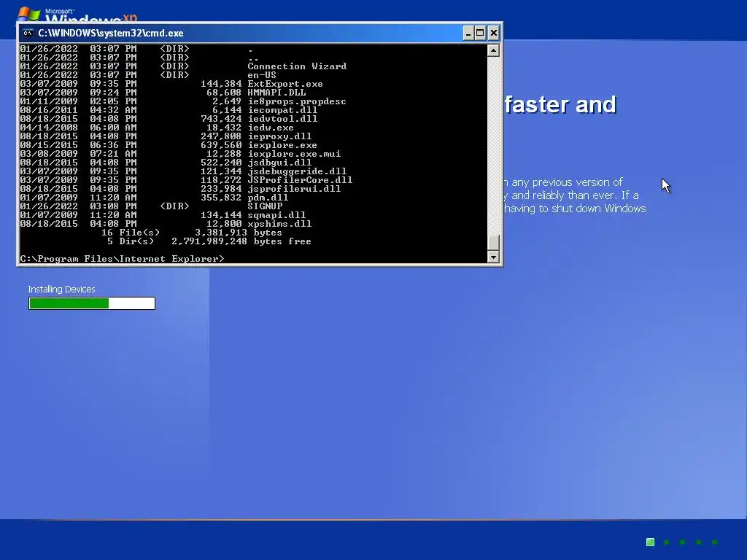Viewport: 747px width, 560px height.
Task: Click the ie8props.propdesc file row
Action: (x=183, y=101)
